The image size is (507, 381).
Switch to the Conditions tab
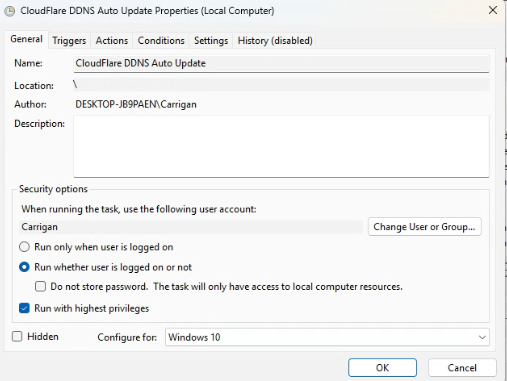pos(161,41)
